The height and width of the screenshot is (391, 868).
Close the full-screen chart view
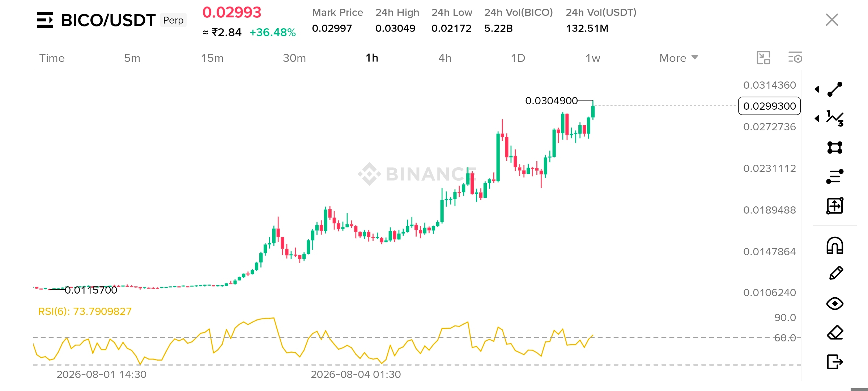click(832, 20)
